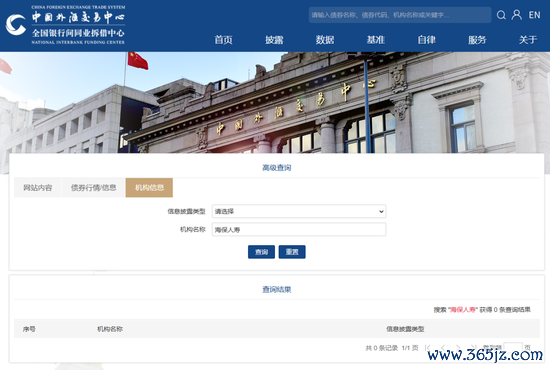Switch to the 债券行情/信息 tab

tap(94, 188)
